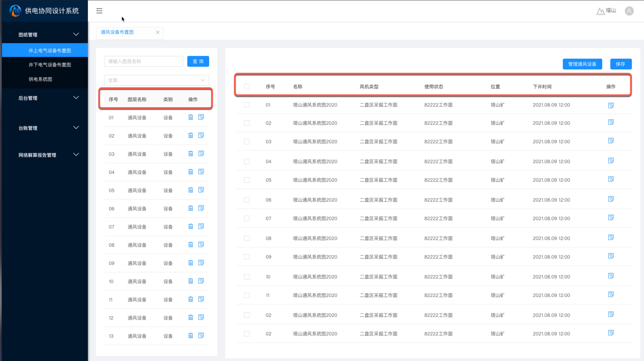Click the user avatar icon at top right
This screenshot has height=361, width=644.
tap(629, 11)
